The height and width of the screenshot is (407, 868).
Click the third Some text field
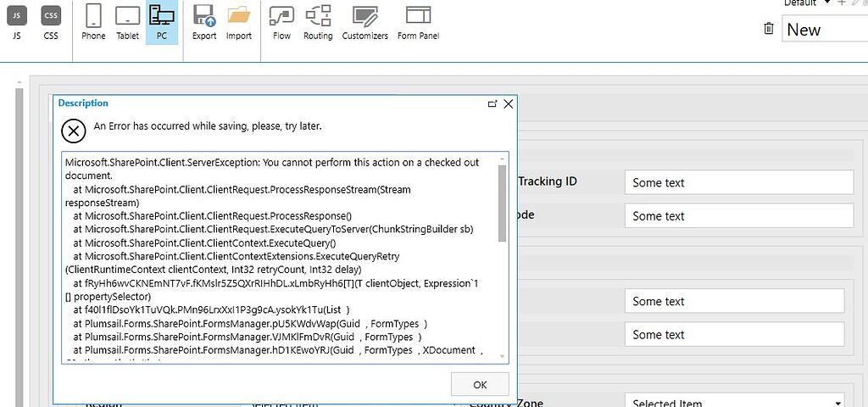coord(735,301)
